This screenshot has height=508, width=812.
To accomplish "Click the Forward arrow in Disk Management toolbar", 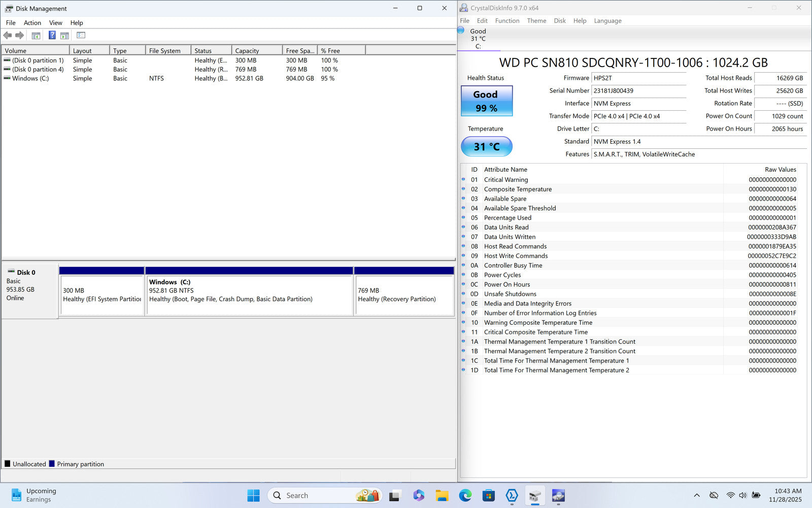I will click(x=20, y=35).
